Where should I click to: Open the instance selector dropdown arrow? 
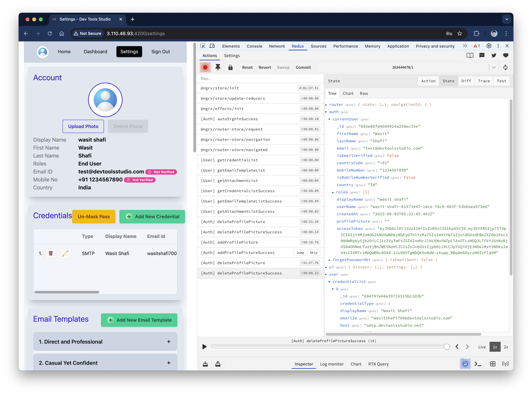[494, 67]
